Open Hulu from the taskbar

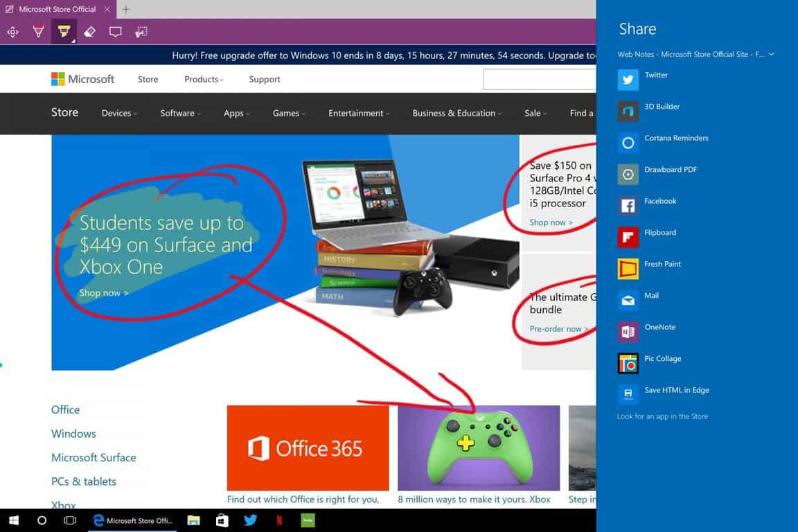308,520
